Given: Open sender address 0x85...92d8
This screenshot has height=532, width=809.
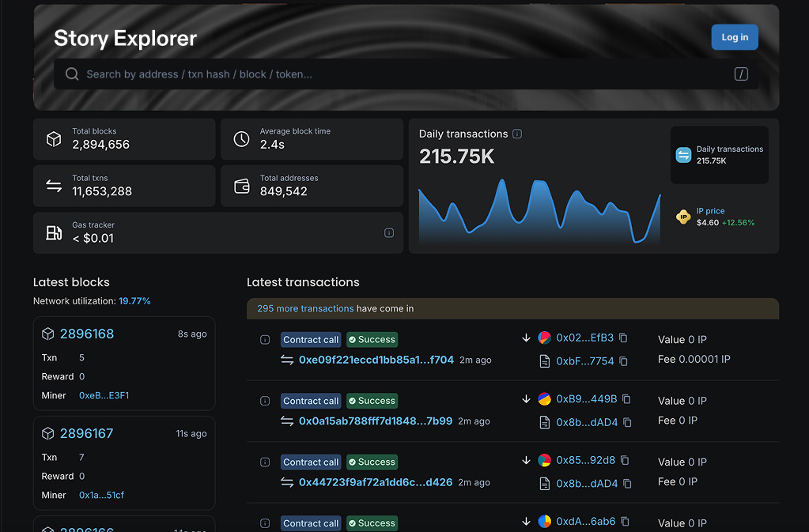Looking at the screenshot, I should tap(586, 460).
